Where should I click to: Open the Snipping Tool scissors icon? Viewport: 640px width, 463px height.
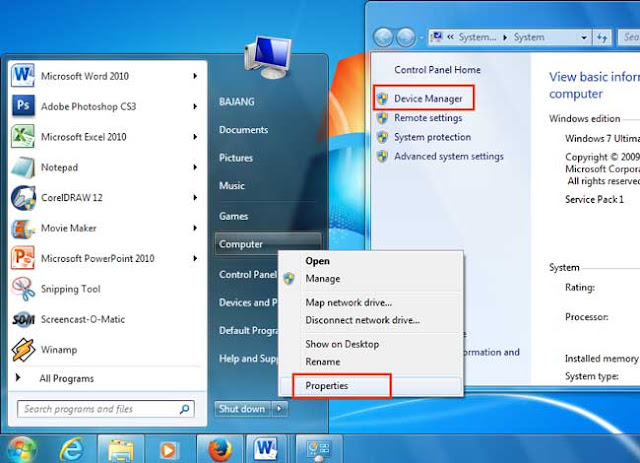(x=23, y=289)
